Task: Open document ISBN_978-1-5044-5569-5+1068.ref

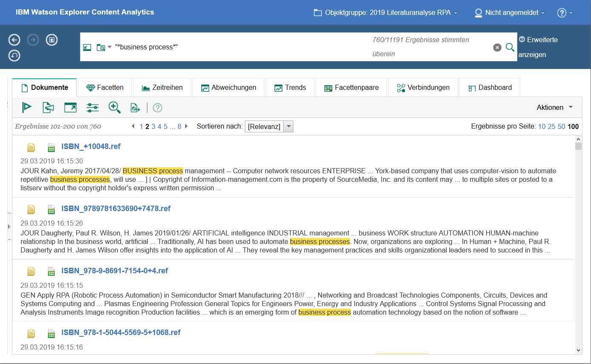Action: point(121,332)
